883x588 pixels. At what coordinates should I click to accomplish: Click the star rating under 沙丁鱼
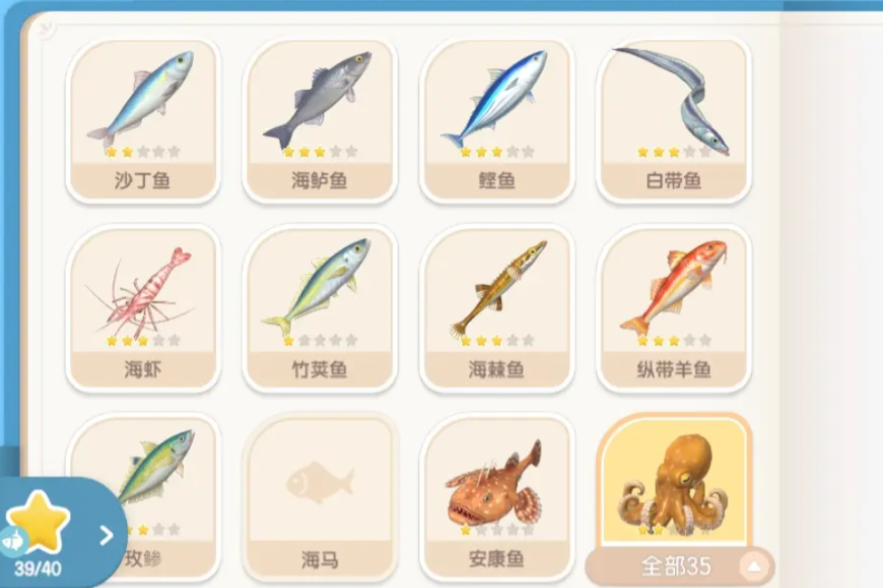click(x=142, y=152)
